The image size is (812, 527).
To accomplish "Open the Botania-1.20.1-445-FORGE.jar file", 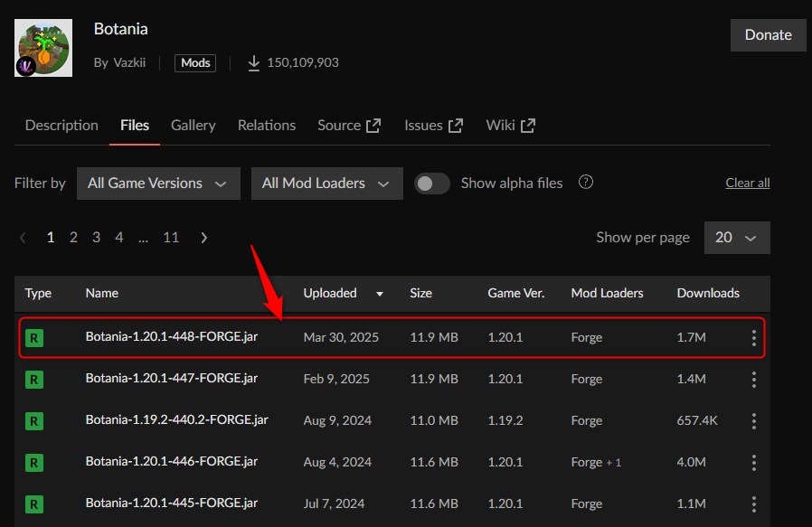I will coord(172,503).
